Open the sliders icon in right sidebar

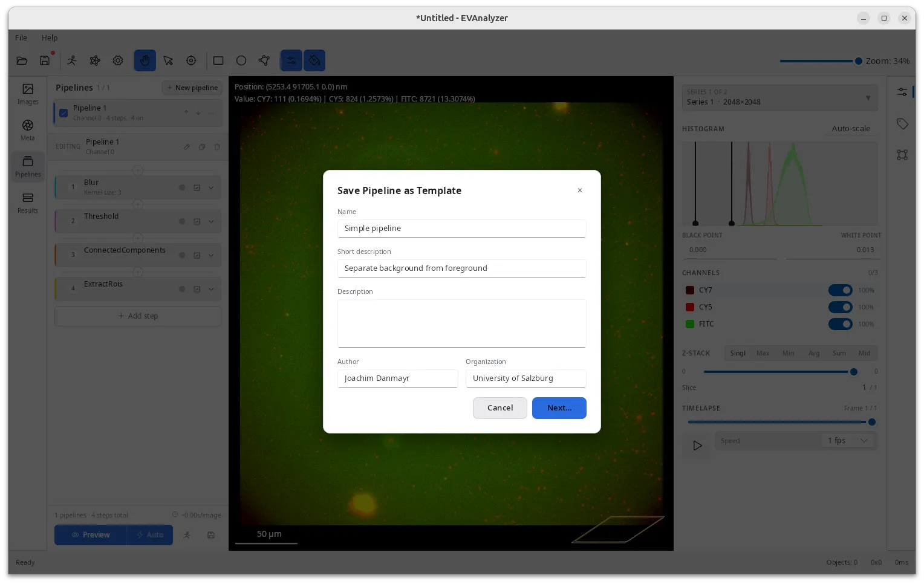[x=902, y=92]
